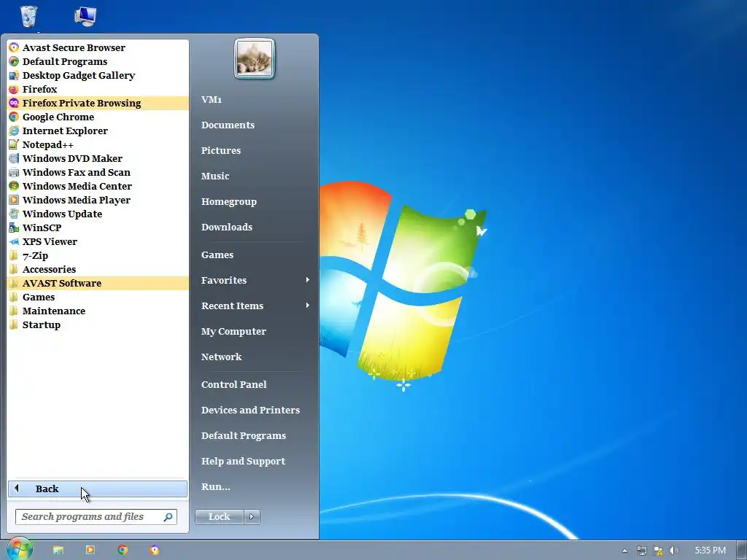Show hidden tray icons arrow
The height and width of the screenshot is (560, 747).
coord(625,551)
